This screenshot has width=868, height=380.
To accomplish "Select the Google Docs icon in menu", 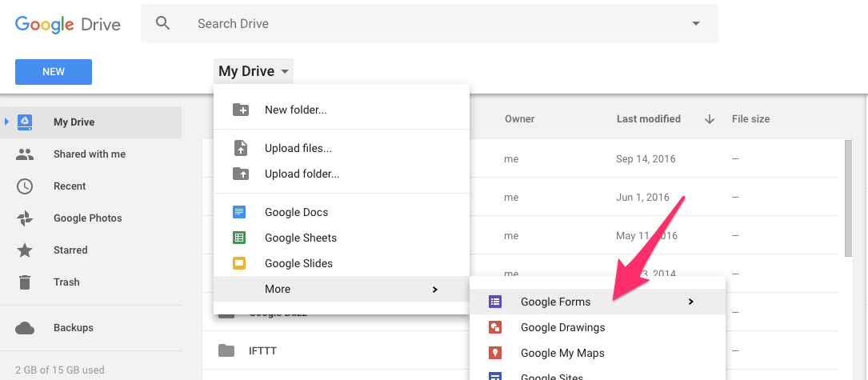I will [x=239, y=212].
